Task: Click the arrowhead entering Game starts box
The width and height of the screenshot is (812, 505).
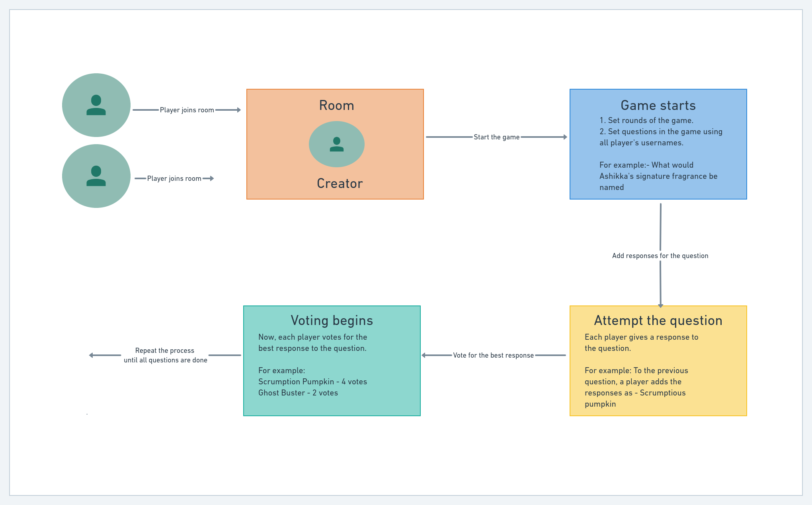Action: [x=565, y=137]
